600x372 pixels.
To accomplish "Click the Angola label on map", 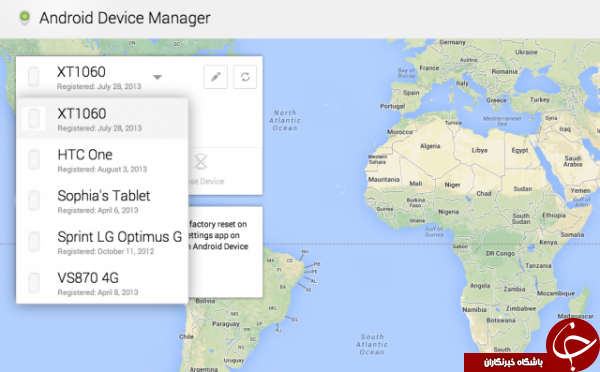I will coord(480,286).
